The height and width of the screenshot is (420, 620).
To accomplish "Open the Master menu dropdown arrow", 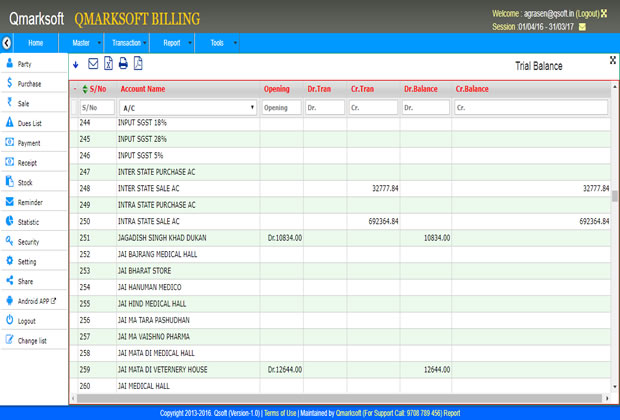I will pos(99,43).
